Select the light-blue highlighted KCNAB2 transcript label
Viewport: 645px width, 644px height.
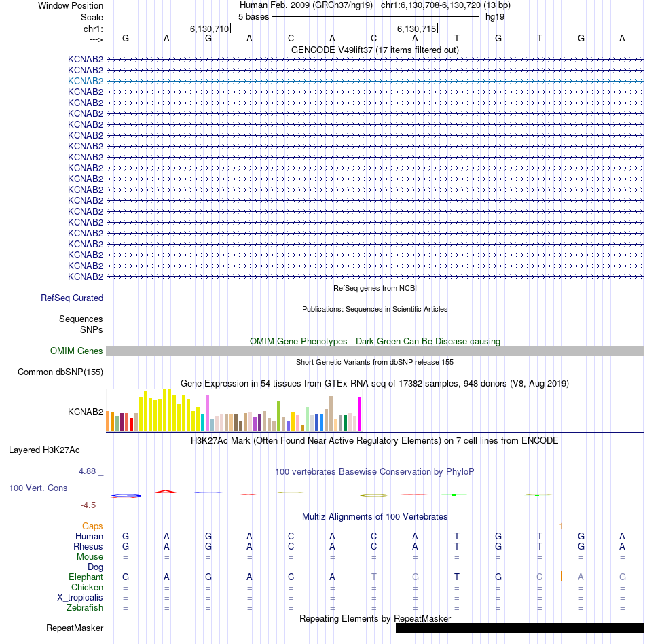tap(86, 81)
